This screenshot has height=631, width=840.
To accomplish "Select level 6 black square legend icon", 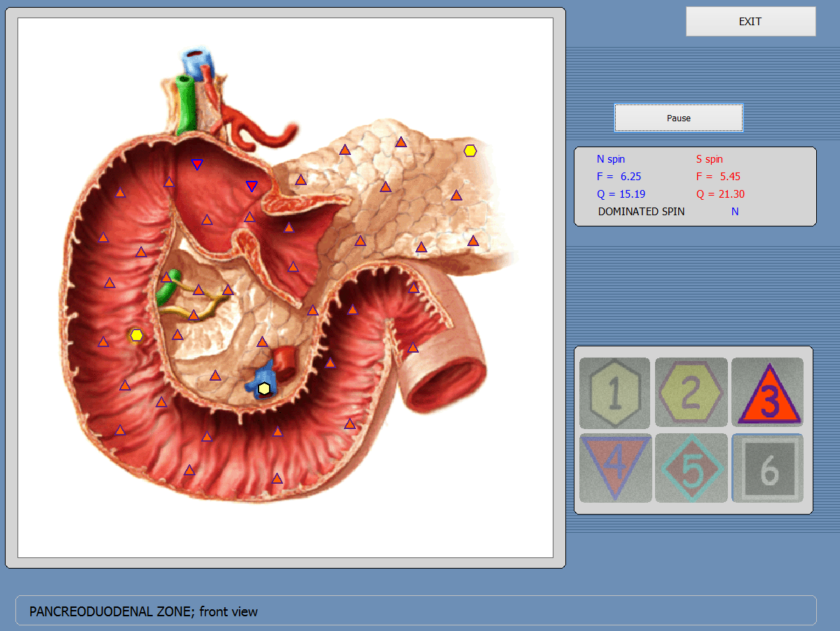I will 769,468.
